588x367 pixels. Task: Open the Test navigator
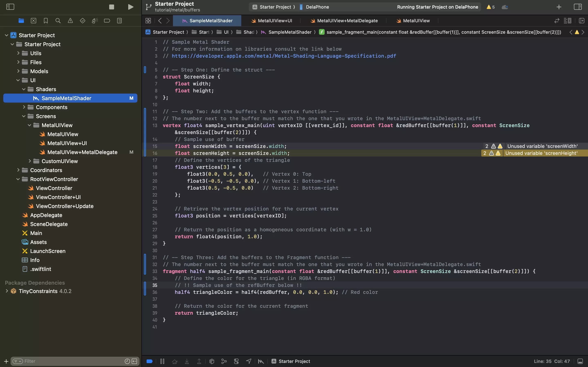[83, 21]
